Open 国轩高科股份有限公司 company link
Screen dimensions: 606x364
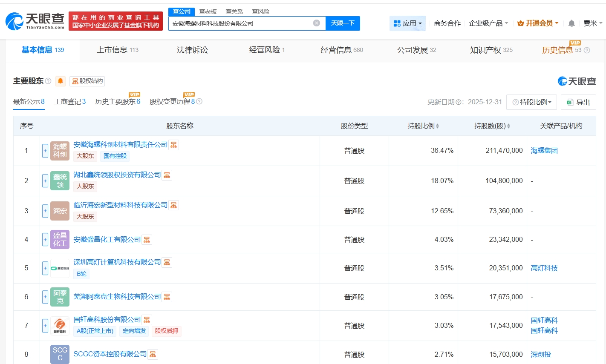tap(107, 320)
